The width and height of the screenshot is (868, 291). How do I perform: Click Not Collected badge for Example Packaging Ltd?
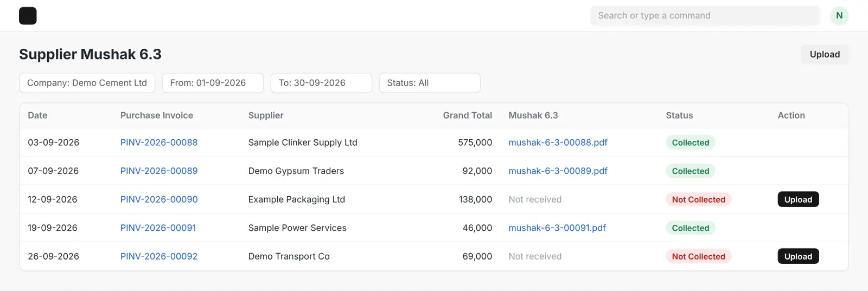coord(699,199)
